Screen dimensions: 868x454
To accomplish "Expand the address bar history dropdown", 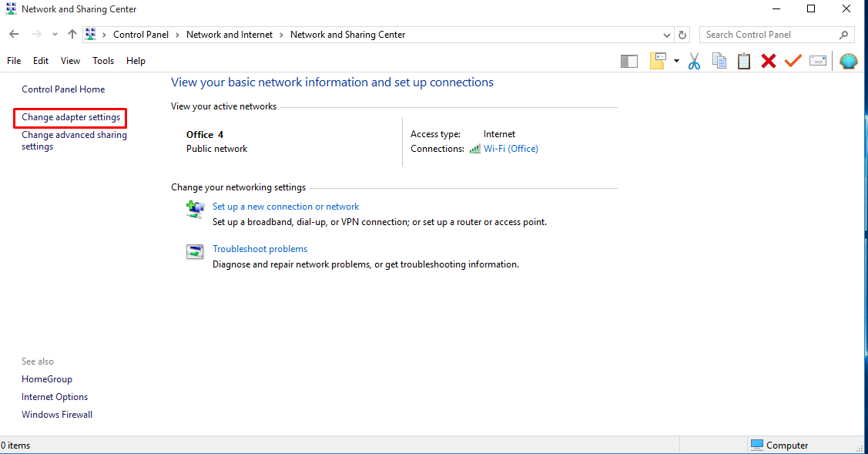I will pos(666,35).
